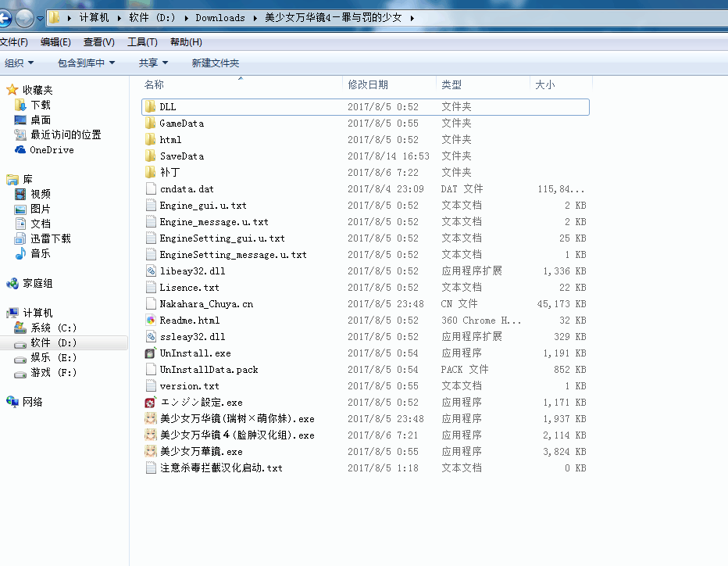Viewport: 728px width, 566px height.
Task: Select 游戏 (F:) drive in sidebar
Action: (53, 372)
